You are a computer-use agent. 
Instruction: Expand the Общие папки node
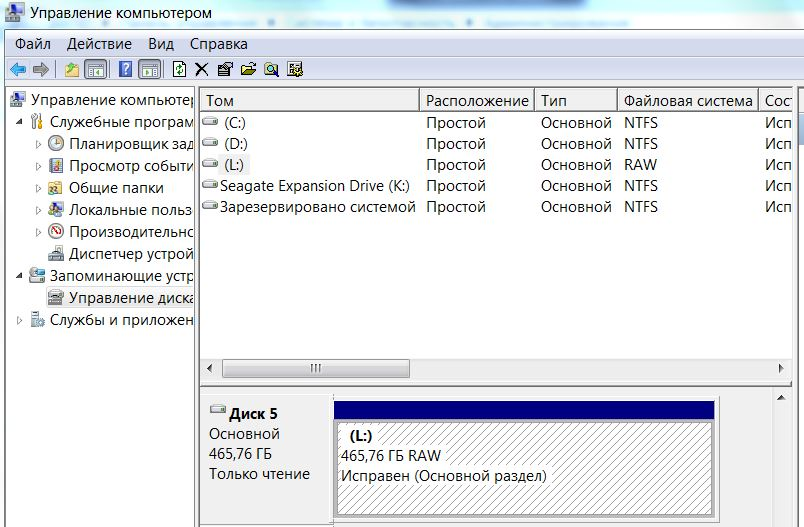click(x=38, y=188)
